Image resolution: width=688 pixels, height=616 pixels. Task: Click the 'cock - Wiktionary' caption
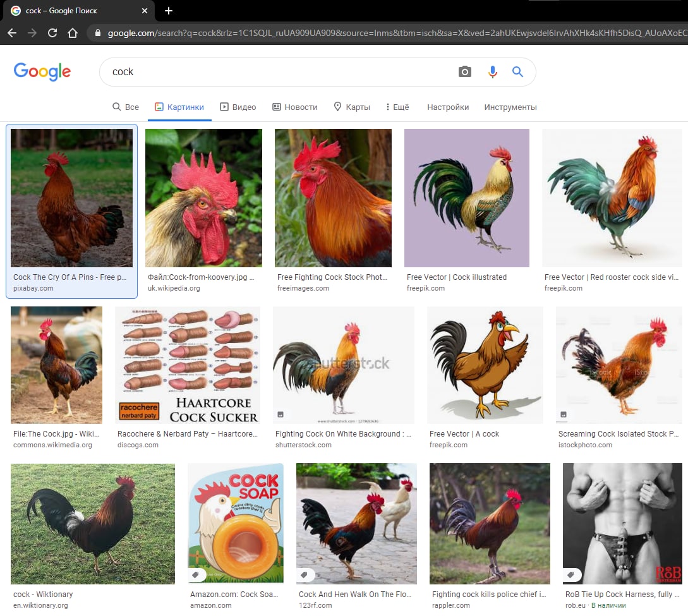[43, 595]
